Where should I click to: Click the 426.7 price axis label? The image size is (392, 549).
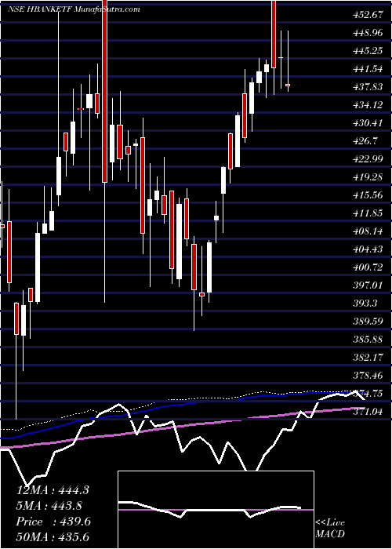pyautogui.click(x=365, y=141)
